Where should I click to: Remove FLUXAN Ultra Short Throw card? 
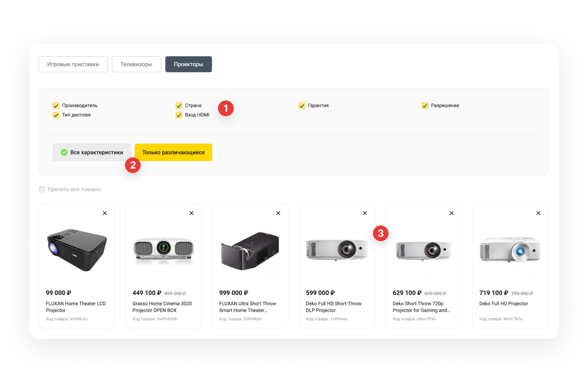[278, 213]
